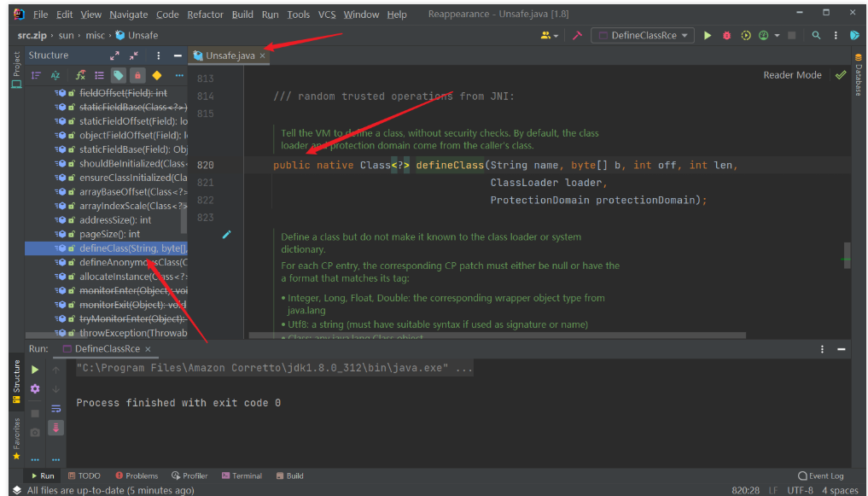The image size is (868, 496).
Task: Build the project with the hammer icon
Action: pyautogui.click(x=577, y=36)
